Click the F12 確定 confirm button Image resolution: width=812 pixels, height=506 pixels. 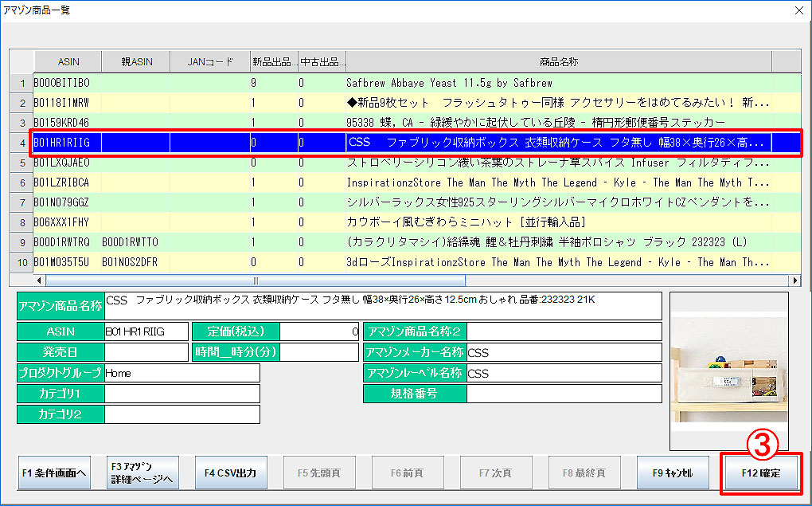pos(759,473)
